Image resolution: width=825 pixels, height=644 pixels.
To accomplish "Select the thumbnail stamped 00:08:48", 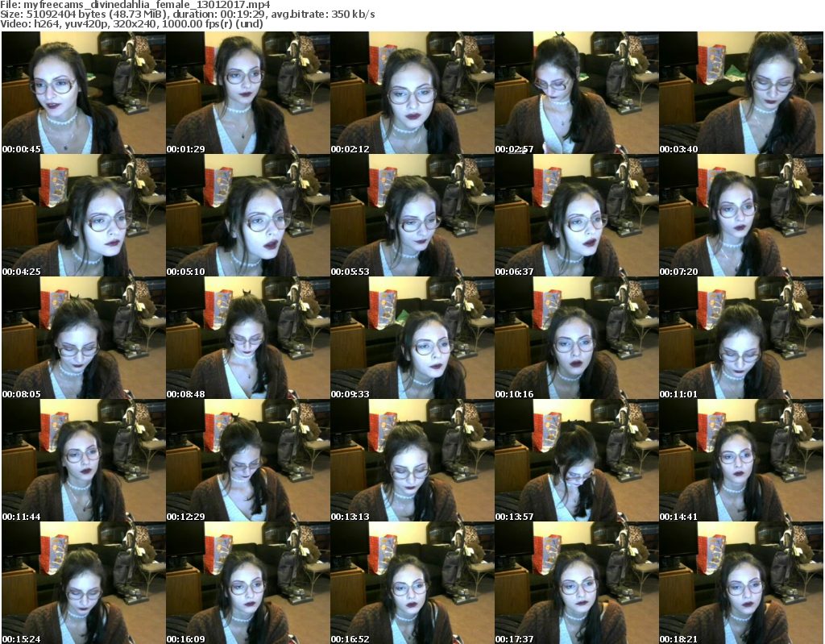I will point(248,338).
